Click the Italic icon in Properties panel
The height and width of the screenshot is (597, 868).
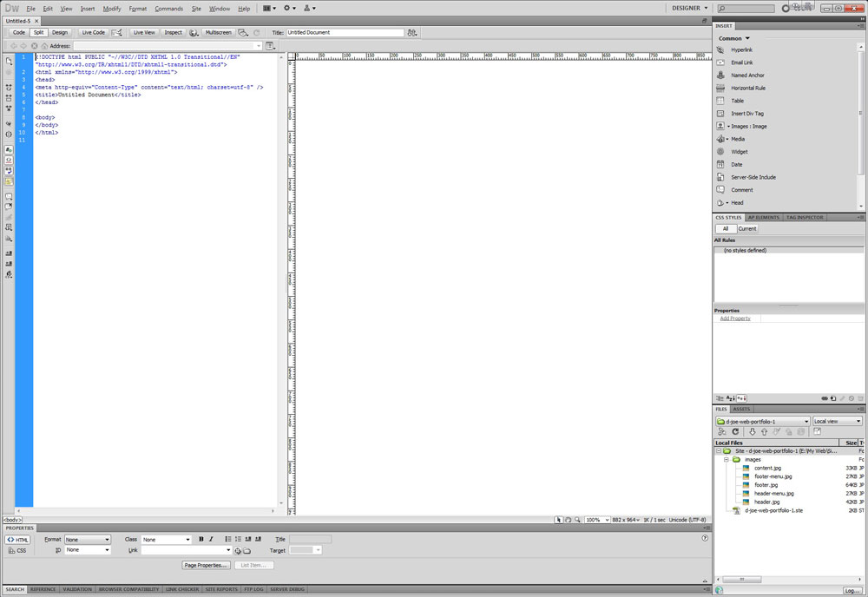pyautogui.click(x=211, y=540)
